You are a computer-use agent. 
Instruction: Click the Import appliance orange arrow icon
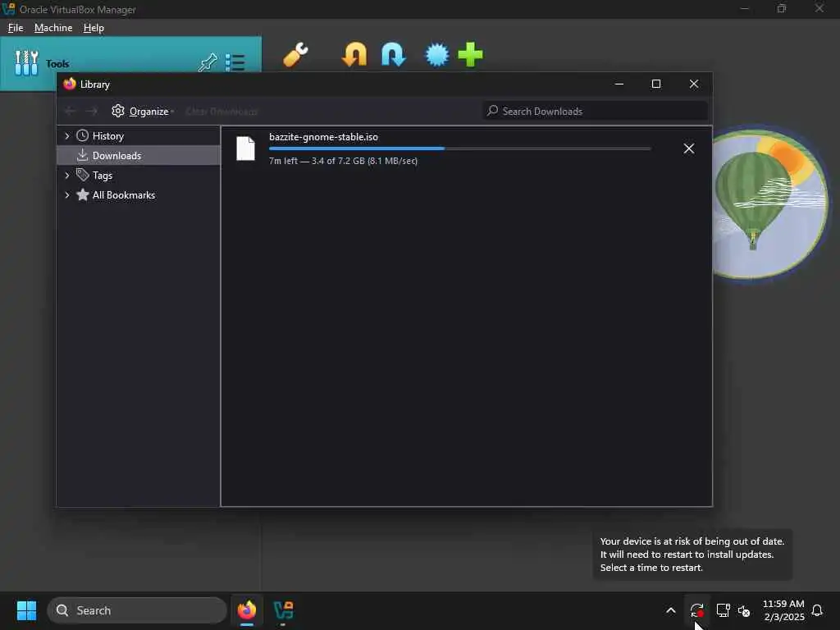click(x=354, y=55)
